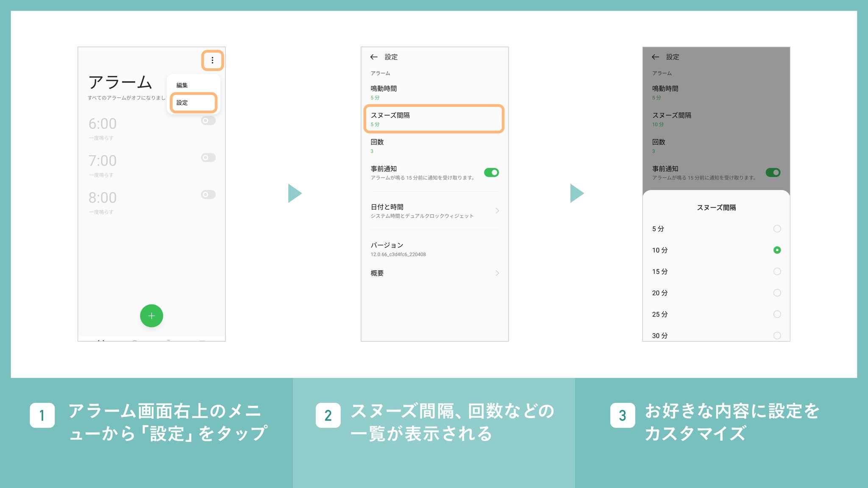Click the step number 3 badge
868x488 pixels.
[x=622, y=415]
